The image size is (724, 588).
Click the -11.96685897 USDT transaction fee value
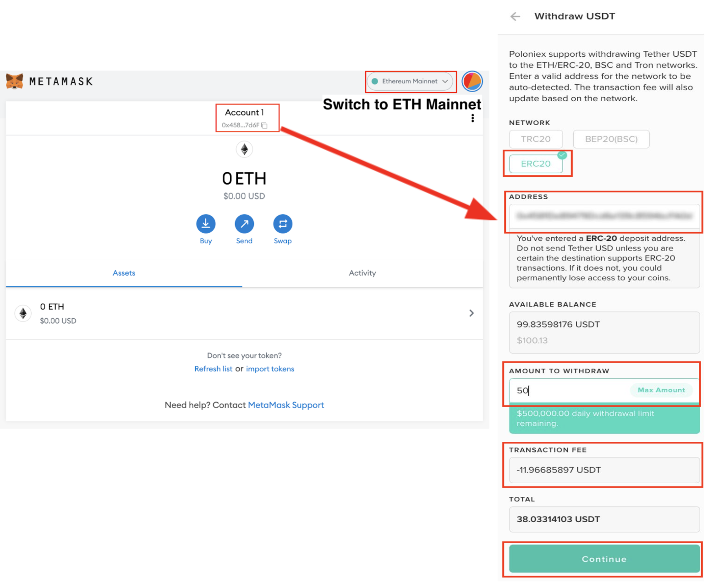559,470
